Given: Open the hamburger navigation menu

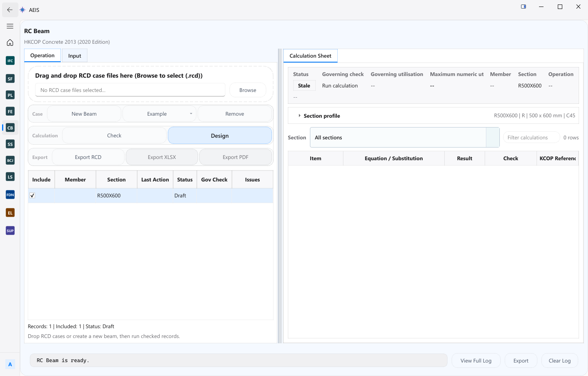Looking at the screenshot, I should pos(10,26).
